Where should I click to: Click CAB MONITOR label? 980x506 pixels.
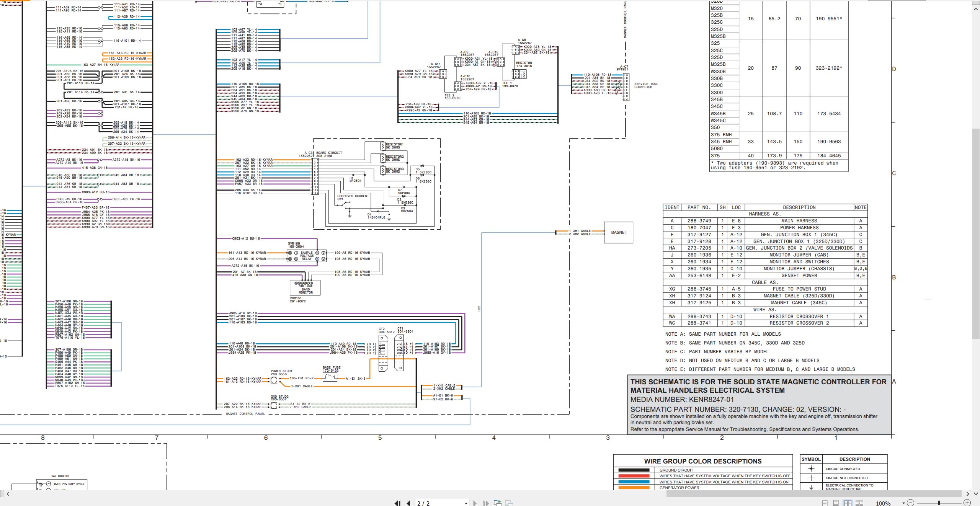pyautogui.click(x=60, y=476)
